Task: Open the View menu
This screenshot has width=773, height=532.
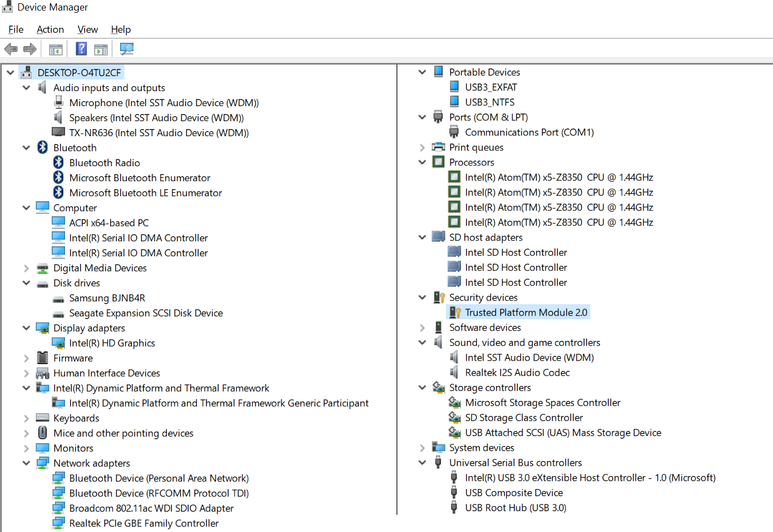Action: pos(88,29)
